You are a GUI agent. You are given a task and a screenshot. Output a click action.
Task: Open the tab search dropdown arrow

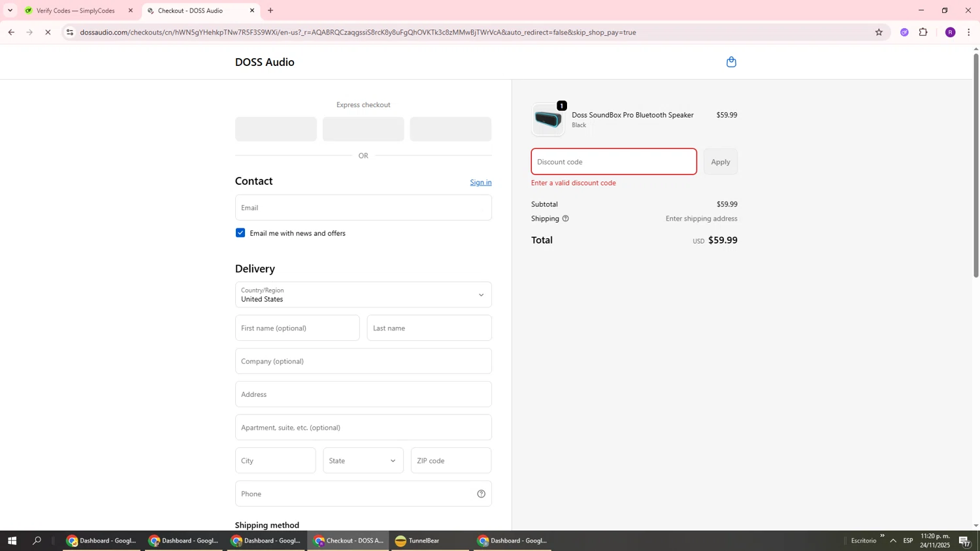10,10
